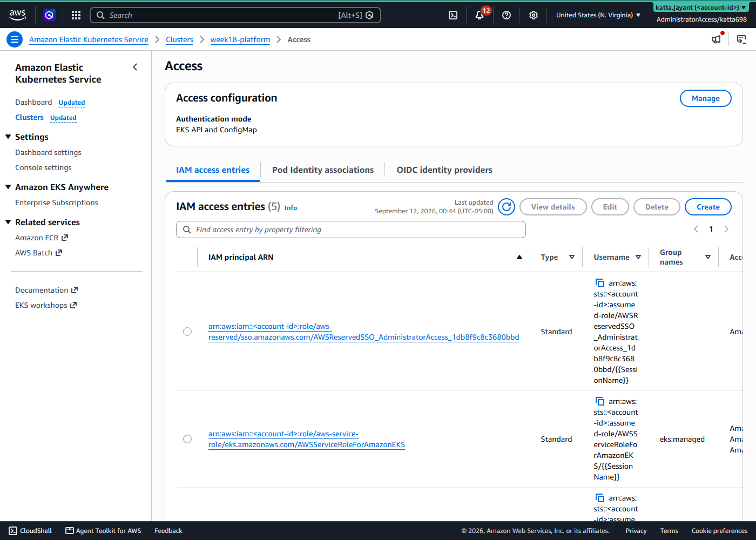Collapse the EKS navigation pane arrow
This screenshot has width=756, height=540.
tap(135, 67)
